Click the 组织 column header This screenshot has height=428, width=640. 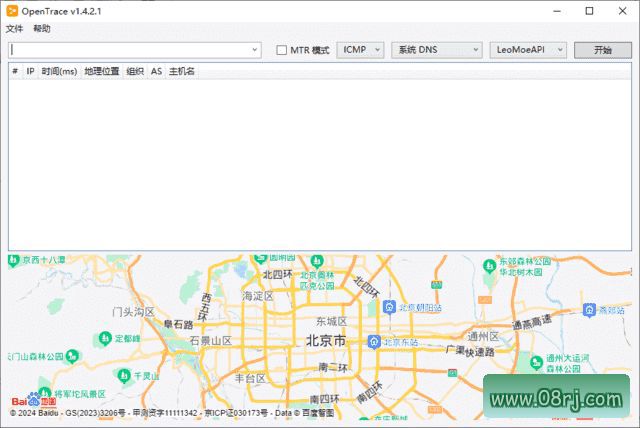pyautogui.click(x=135, y=71)
